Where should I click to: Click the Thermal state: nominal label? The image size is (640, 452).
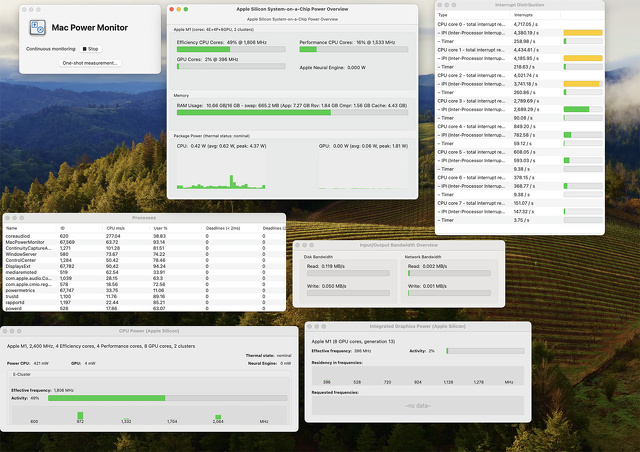pos(269,356)
